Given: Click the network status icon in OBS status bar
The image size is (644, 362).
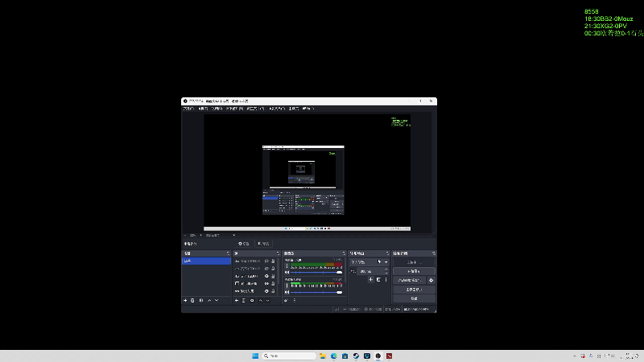Looking at the screenshot, I should 336,309.
